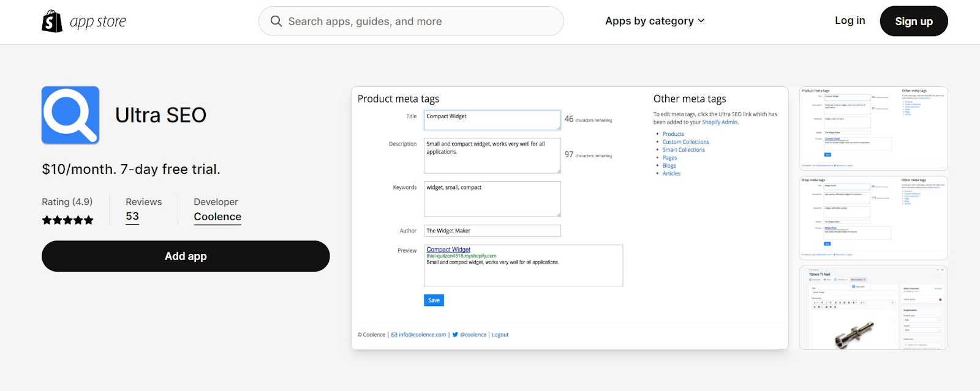
Task: Focus the search apps input field
Action: 417,21
